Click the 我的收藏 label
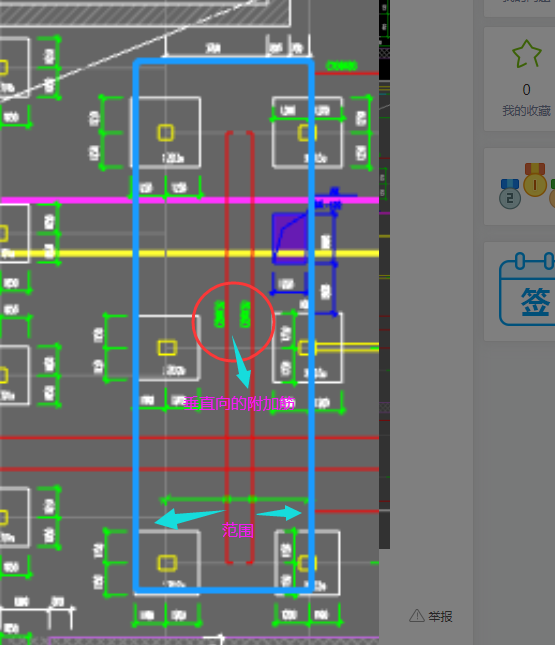The height and width of the screenshot is (645, 555). [527, 111]
